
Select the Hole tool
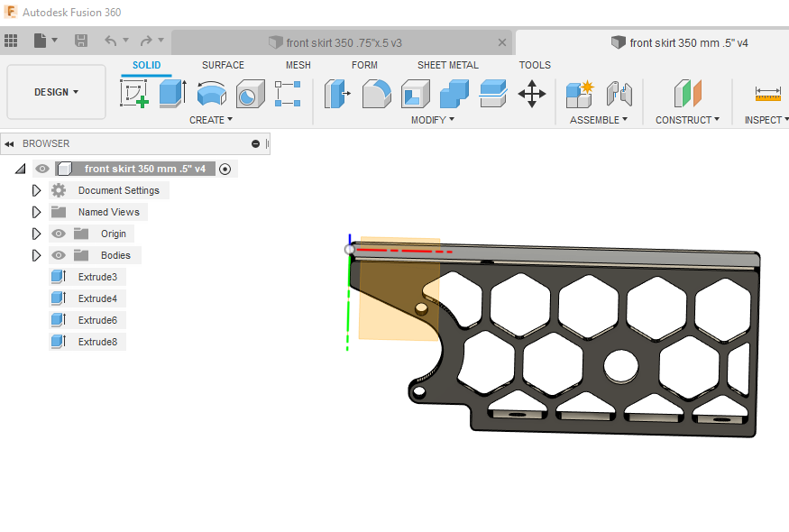coord(250,94)
